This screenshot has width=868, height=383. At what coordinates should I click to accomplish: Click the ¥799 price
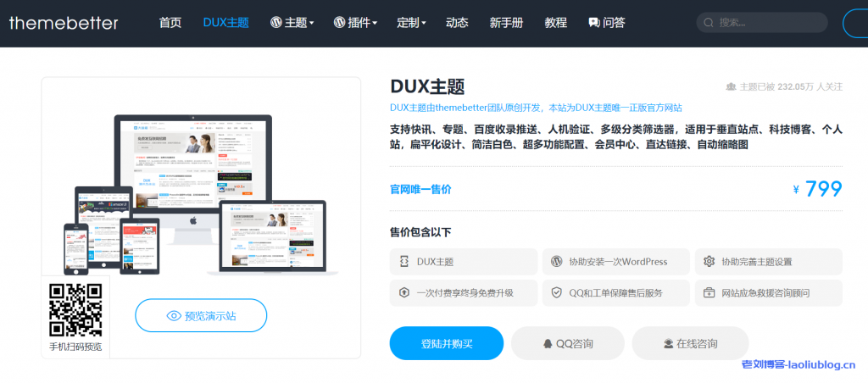818,189
